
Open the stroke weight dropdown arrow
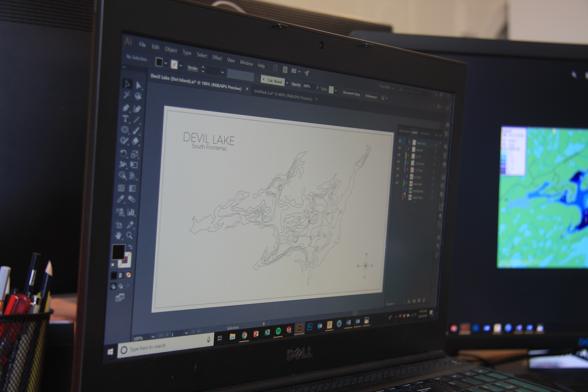tap(222, 72)
